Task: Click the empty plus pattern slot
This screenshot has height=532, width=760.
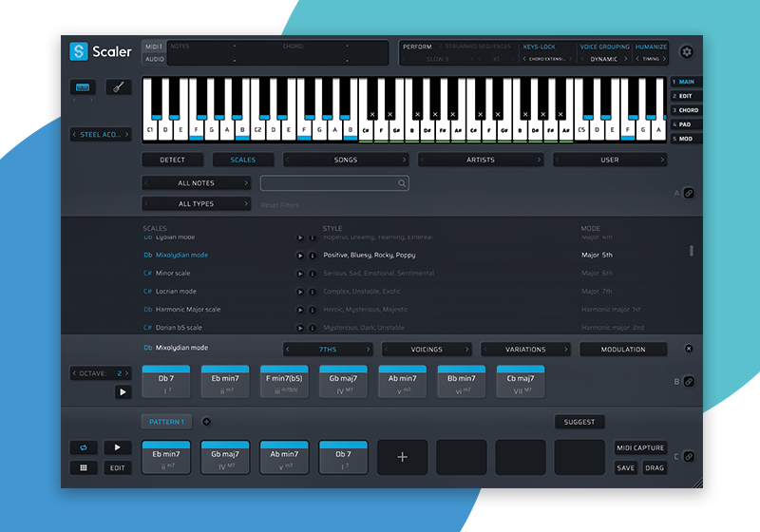Action: (402, 457)
